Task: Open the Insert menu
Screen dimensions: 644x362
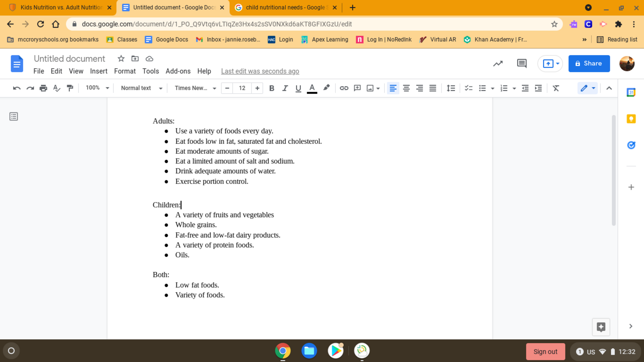Action: 98,71
